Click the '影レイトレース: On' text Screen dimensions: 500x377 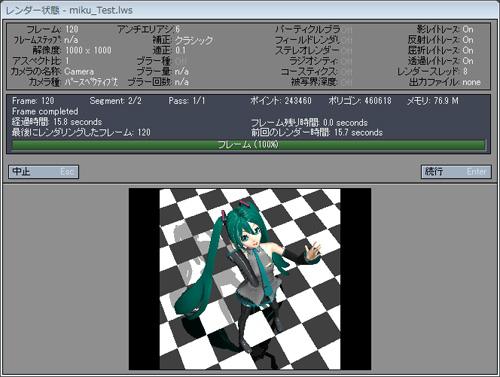point(445,29)
